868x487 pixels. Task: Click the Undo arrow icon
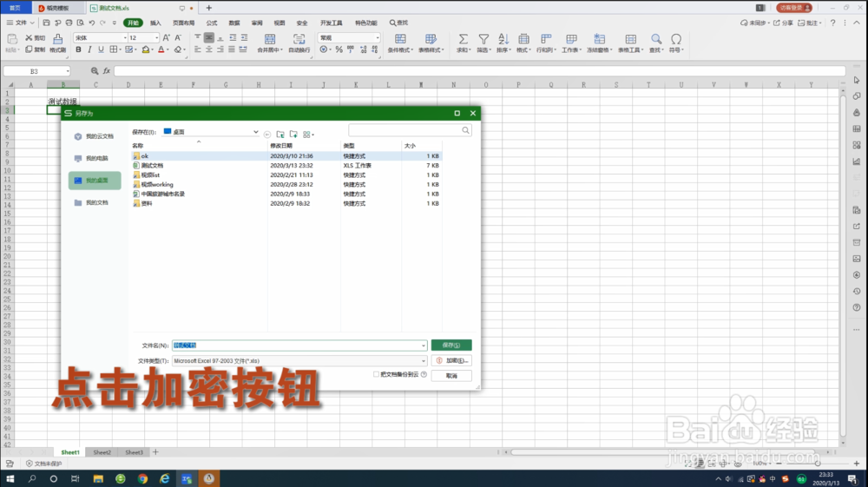92,23
